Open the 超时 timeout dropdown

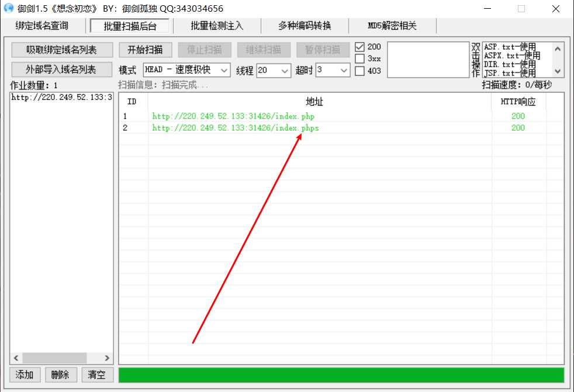pyautogui.click(x=333, y=70)
